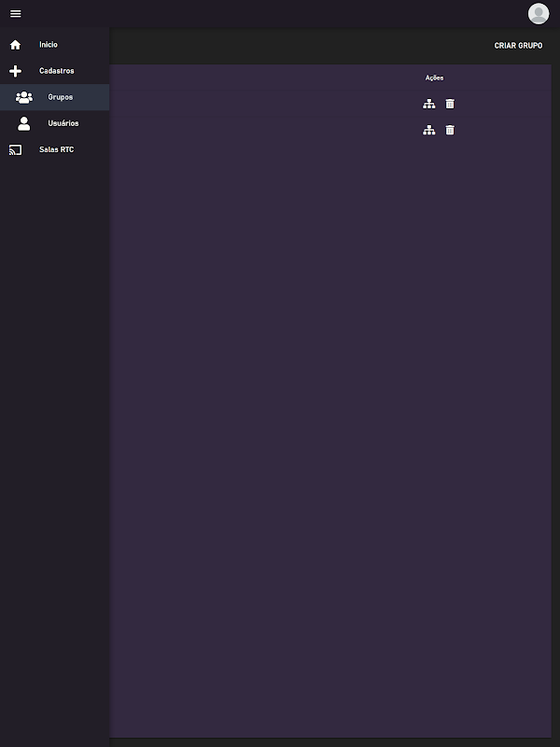Screen dimensions: 560x747
Task: Click the house icon for Inicio
Action: pos(15,45)
